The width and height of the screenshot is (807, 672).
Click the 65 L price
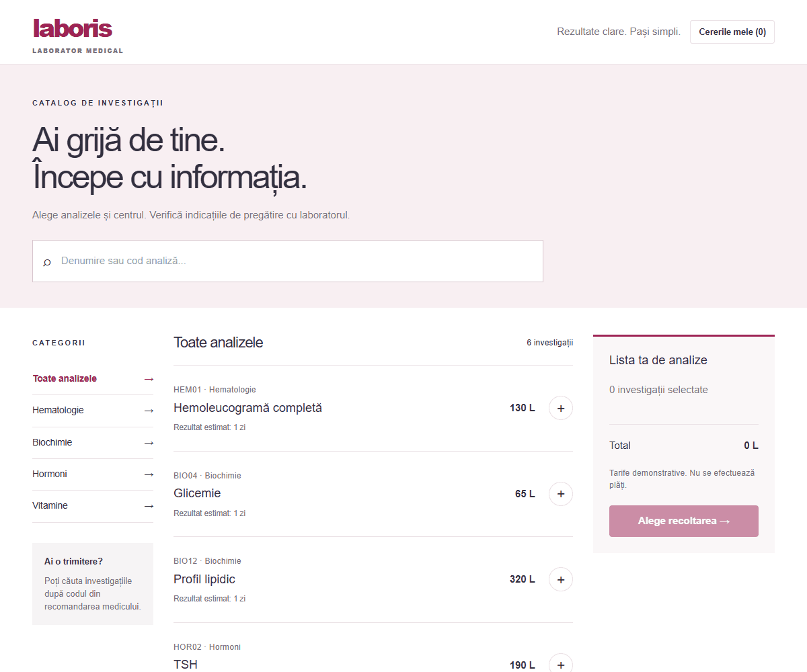[525, 494]
